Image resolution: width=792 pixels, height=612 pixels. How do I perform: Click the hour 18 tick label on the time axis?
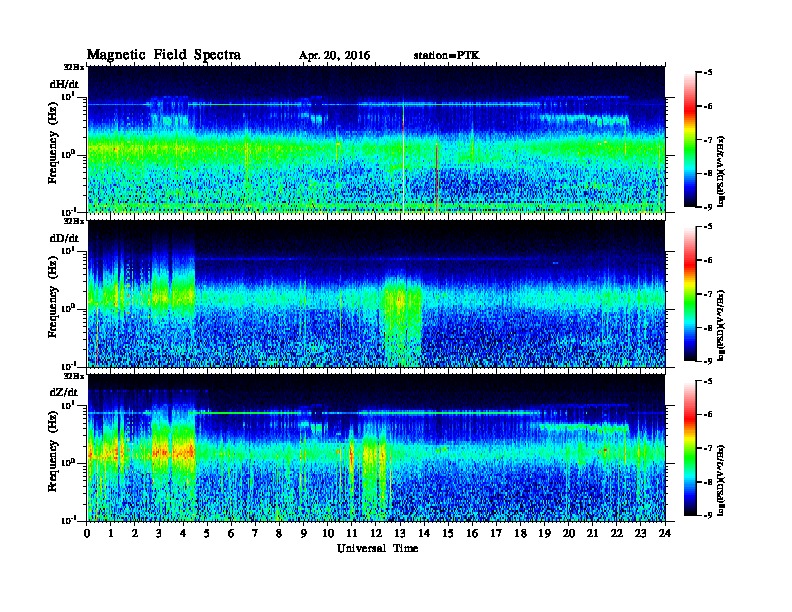pyautogui.click(x=520, y=533)
